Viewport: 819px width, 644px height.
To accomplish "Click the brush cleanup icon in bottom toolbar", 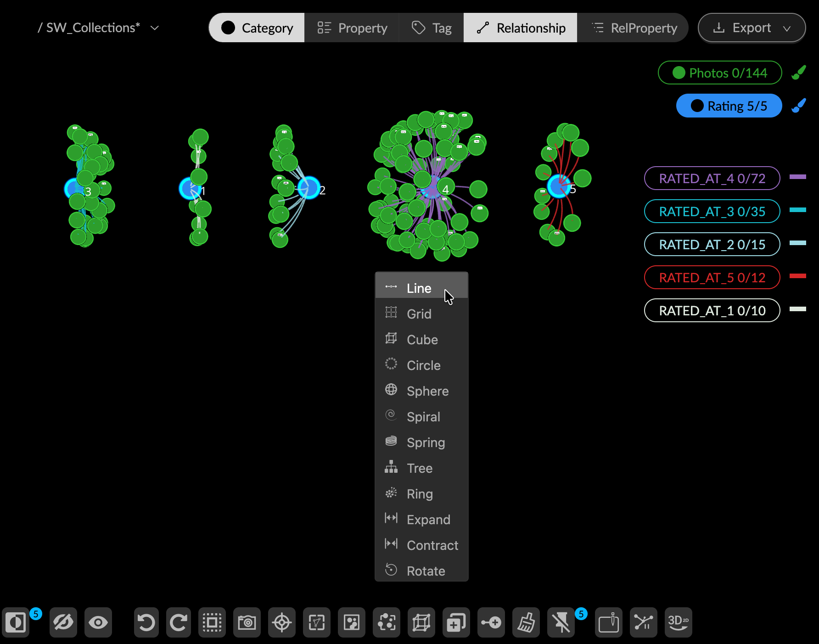I will [x=526, y=622].
